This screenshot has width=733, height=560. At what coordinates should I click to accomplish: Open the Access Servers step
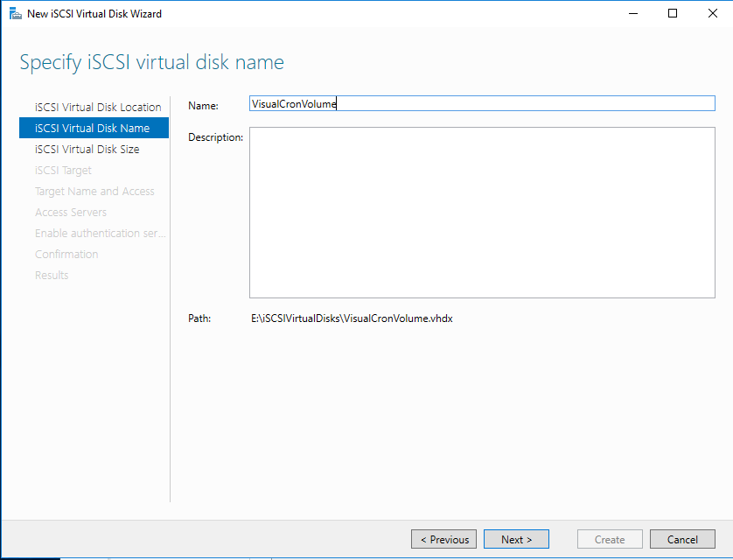coord(71,212)
